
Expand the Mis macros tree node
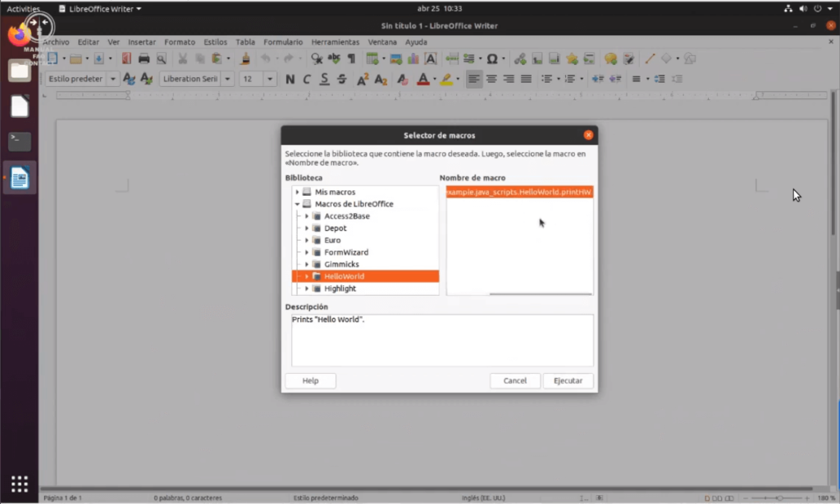298,192
